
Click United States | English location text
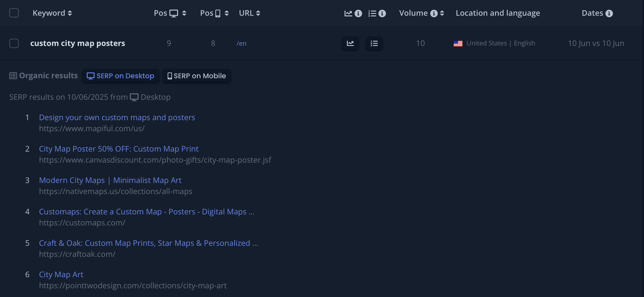(x=501, y=43)
